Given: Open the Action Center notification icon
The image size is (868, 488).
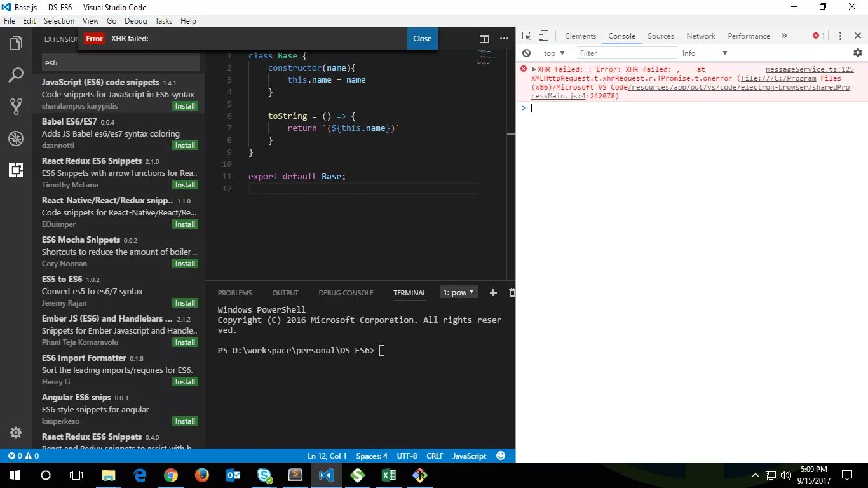Looking at the screenshot, I should (x=847, y=475).
